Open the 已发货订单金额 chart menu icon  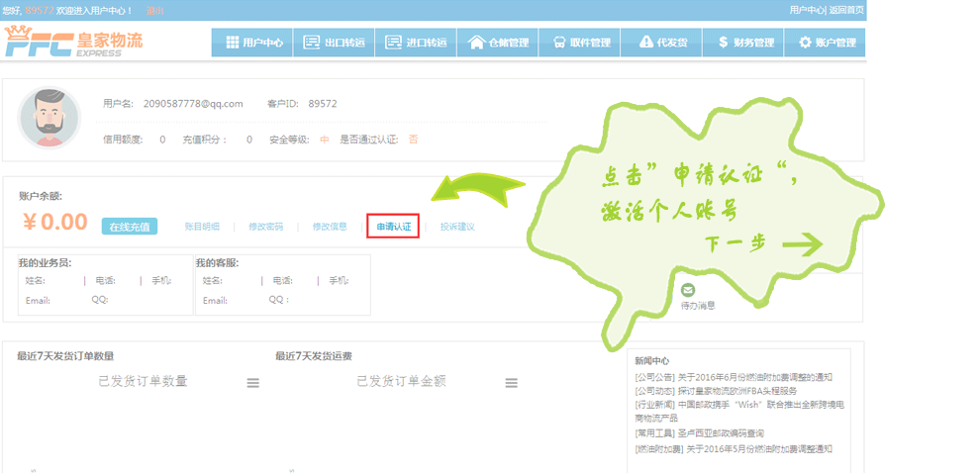(x=511, y=383)
